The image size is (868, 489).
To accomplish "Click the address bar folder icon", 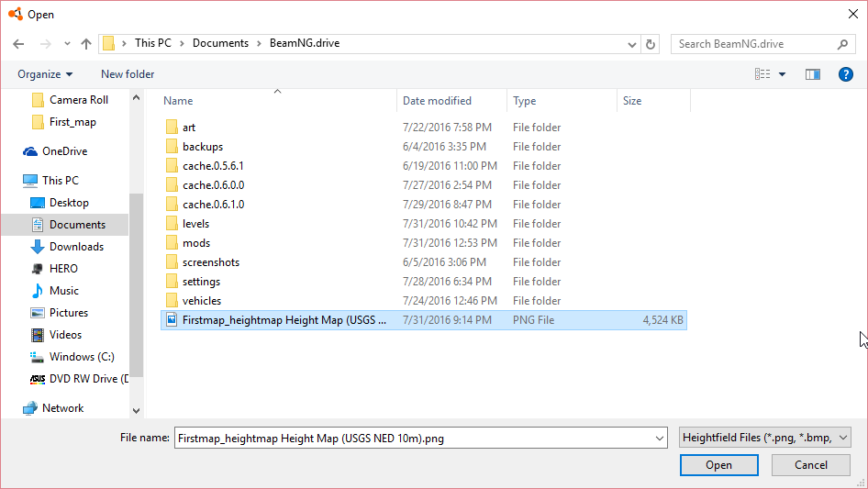I will 109,43.
